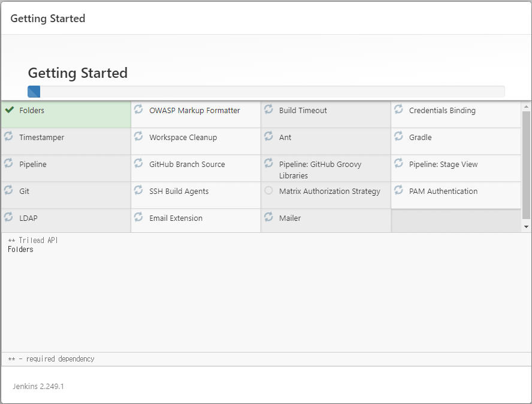Select the Mailer plugin label
532x404 pixels.
click(290, 218)
